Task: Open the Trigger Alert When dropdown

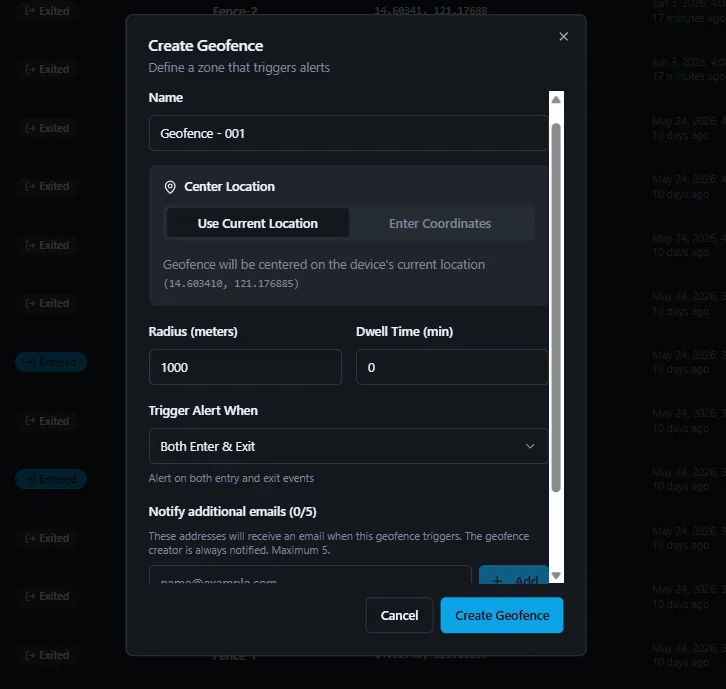Action: [349, 446]
